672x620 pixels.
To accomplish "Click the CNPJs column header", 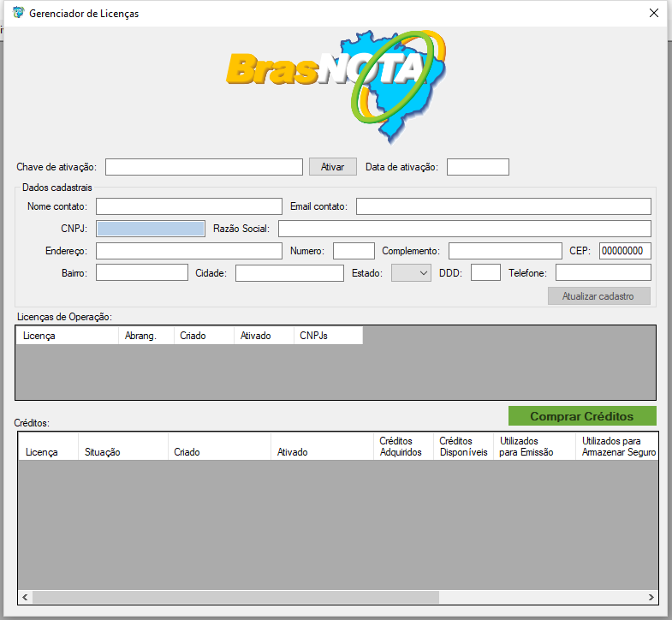I will coord(328,336).
